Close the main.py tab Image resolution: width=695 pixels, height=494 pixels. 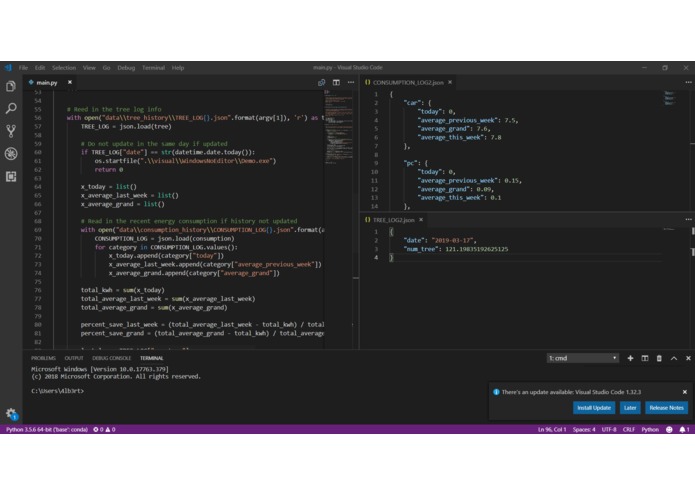click(70, 82)
